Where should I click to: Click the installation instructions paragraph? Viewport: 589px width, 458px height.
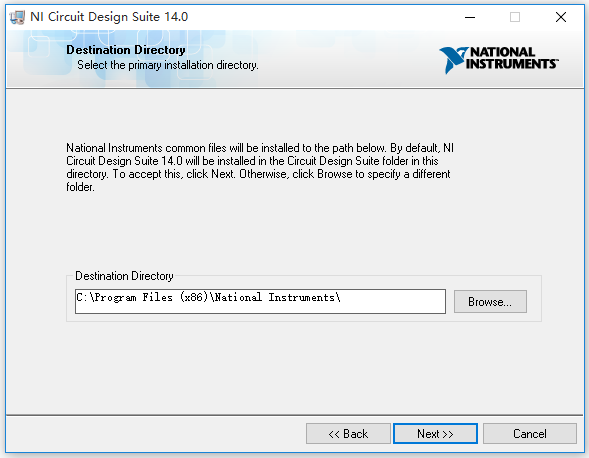pos(260,167)
